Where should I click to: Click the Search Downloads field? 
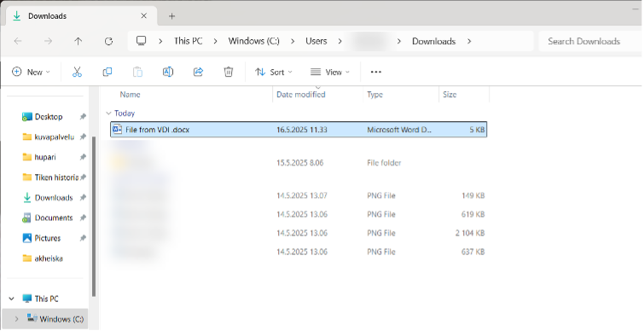pyautogui.click(x=590, y=41)
